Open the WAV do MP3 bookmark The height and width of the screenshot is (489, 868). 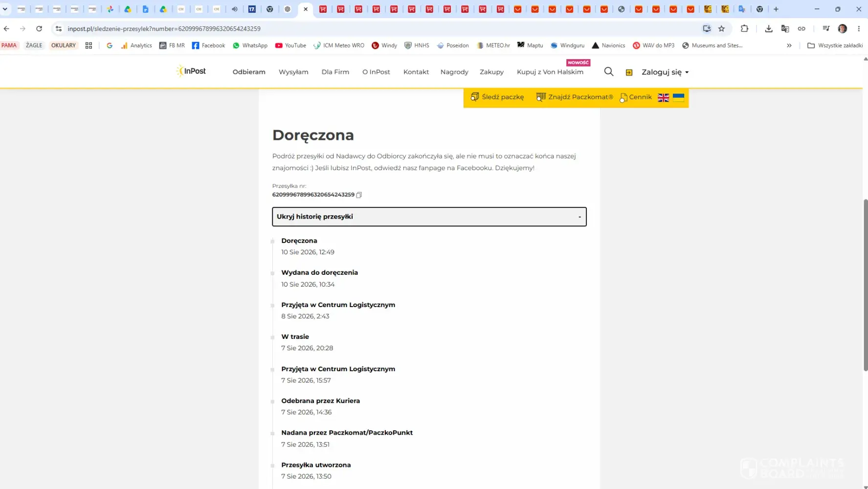click(653, 45)
